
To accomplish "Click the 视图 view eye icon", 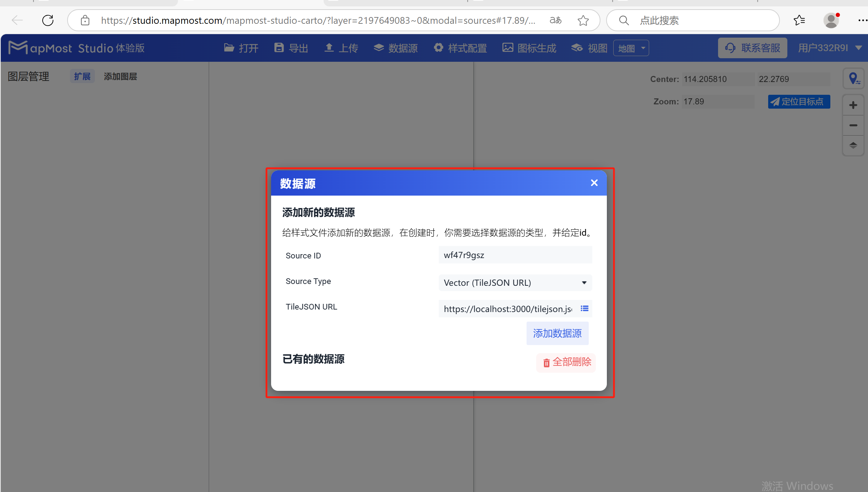I will [x=577, y=48].
